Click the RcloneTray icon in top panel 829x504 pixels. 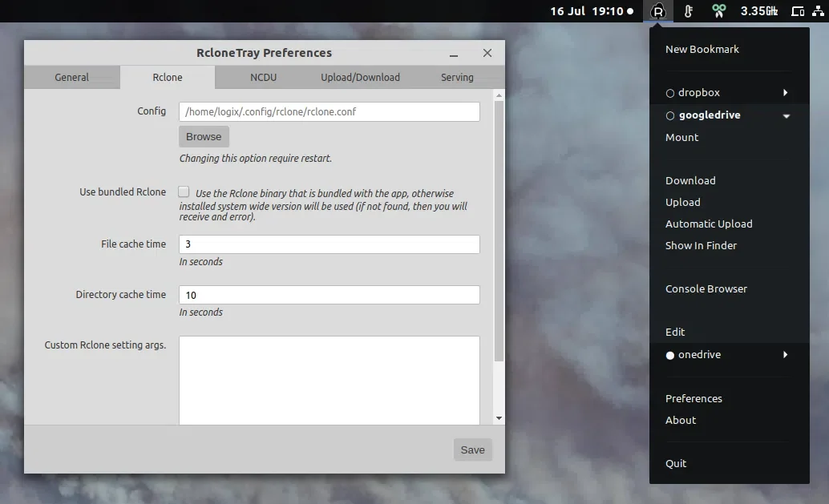point(657,11)
